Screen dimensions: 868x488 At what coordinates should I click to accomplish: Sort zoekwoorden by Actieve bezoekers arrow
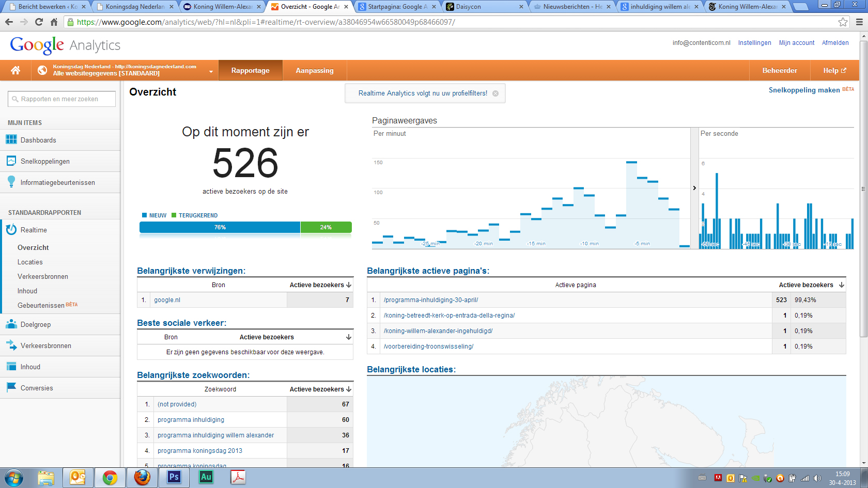click(x=349, y=389)
